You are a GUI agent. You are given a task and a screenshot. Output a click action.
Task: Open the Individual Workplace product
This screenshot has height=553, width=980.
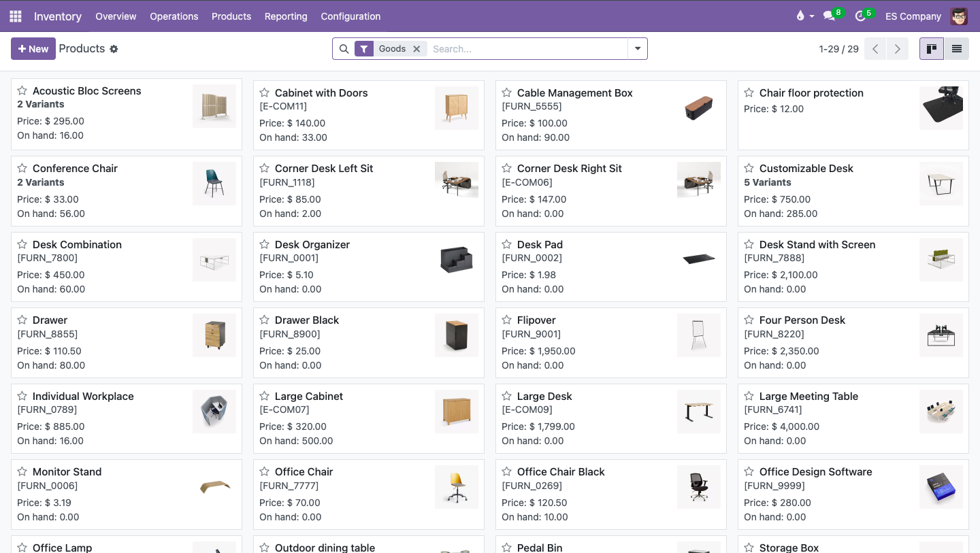[x=126, y=418]
